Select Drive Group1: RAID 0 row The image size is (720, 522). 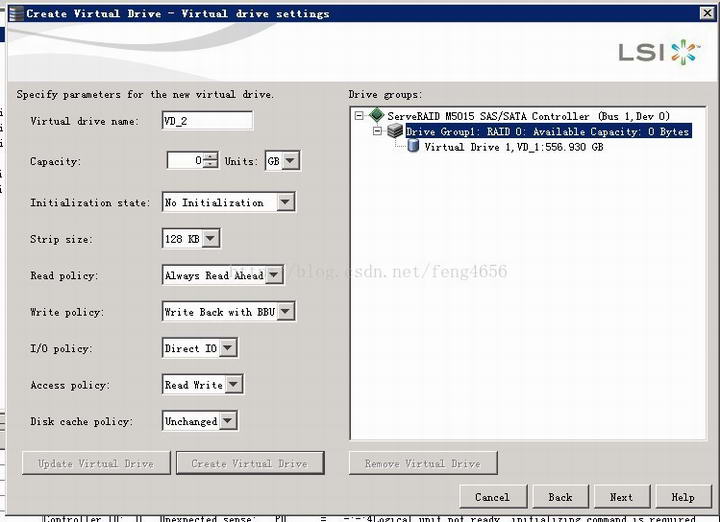click(x=548, y=131)
